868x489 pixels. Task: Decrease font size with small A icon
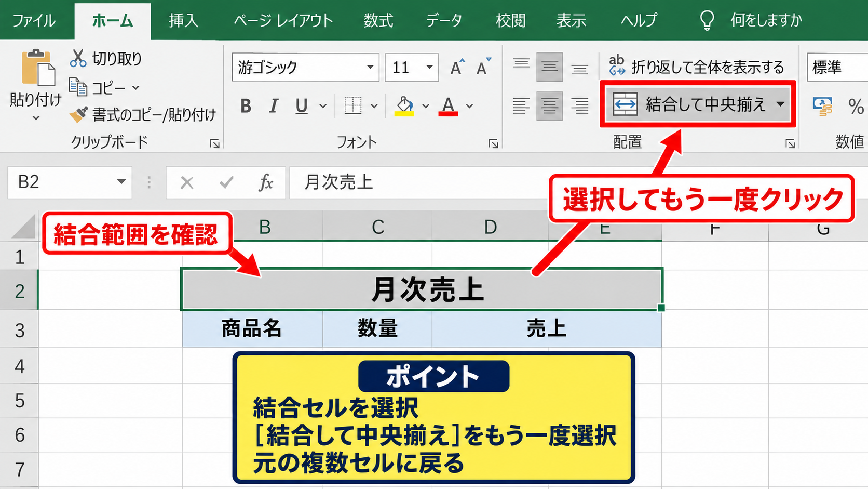point(484,67)
